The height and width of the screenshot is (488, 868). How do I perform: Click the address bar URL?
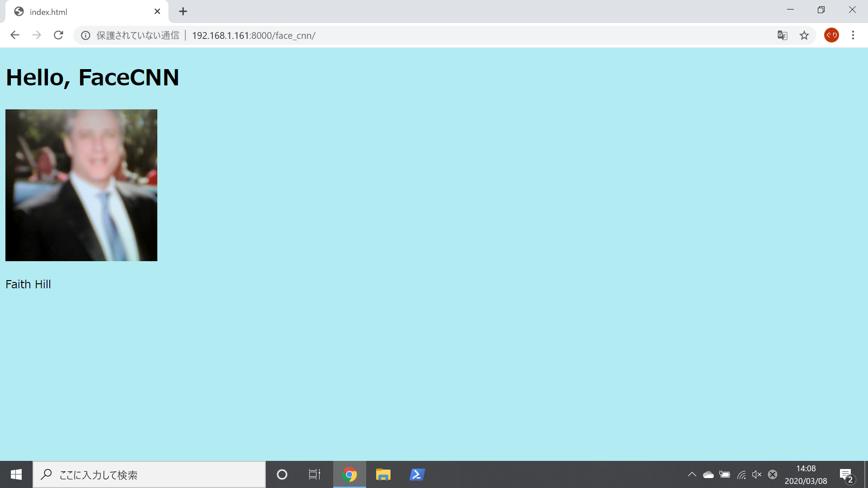253,35
